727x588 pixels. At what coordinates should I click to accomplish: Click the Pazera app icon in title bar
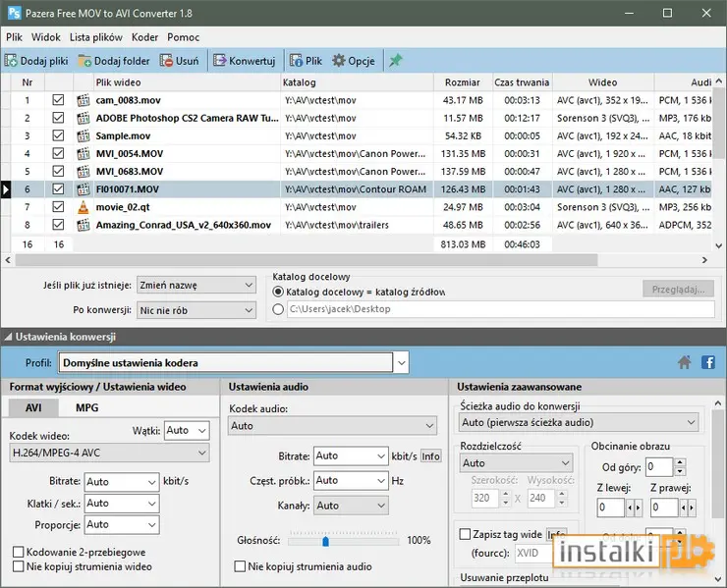[x=15, y=13]
